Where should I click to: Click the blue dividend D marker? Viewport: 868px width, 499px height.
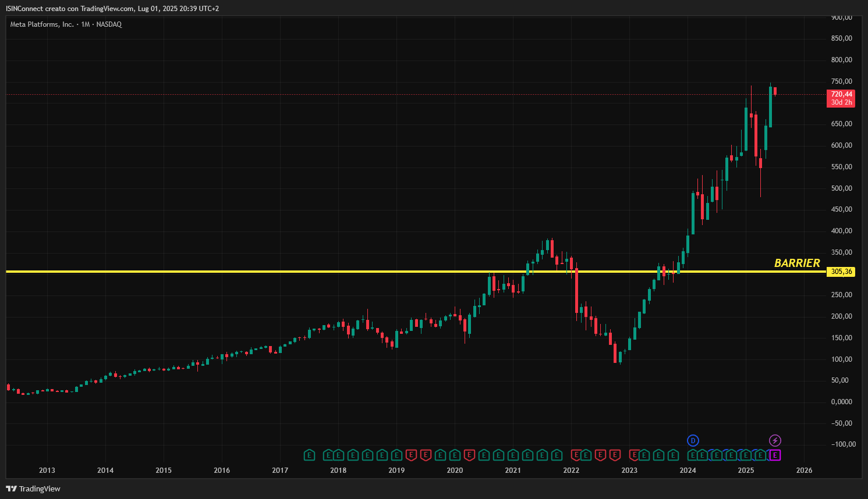click(693, 440)
